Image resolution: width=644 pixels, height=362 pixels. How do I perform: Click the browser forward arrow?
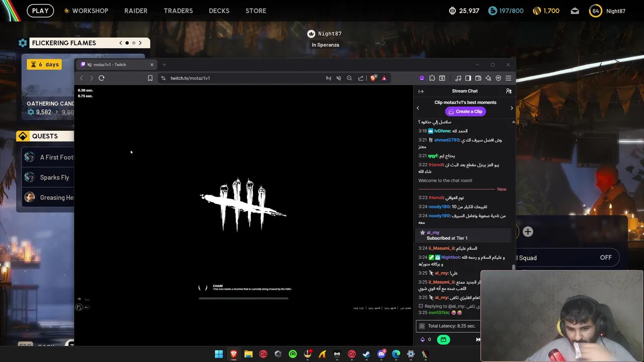(91, 78)
